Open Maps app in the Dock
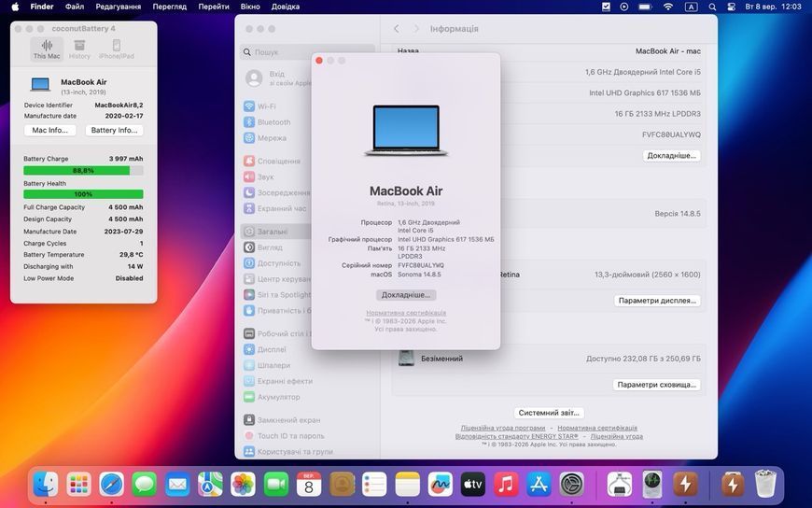This screenshot has height=508, width=812. (210, 486)
